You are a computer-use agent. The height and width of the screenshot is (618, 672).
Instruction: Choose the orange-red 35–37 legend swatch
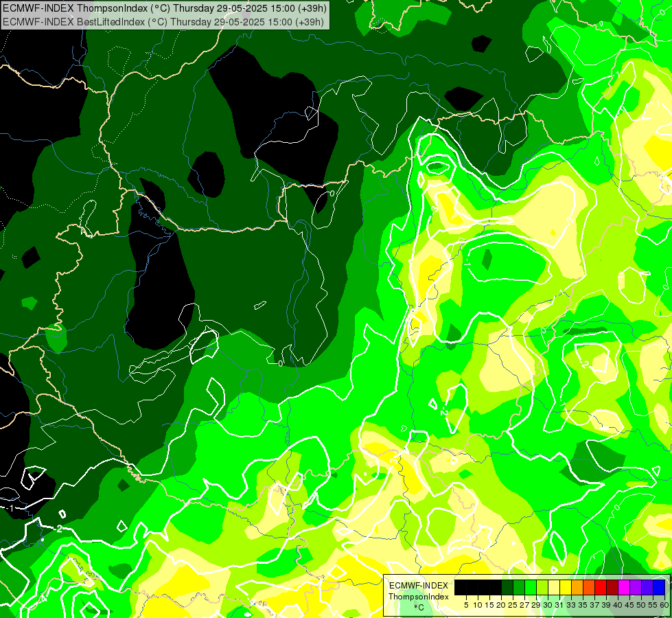point(589,587)
